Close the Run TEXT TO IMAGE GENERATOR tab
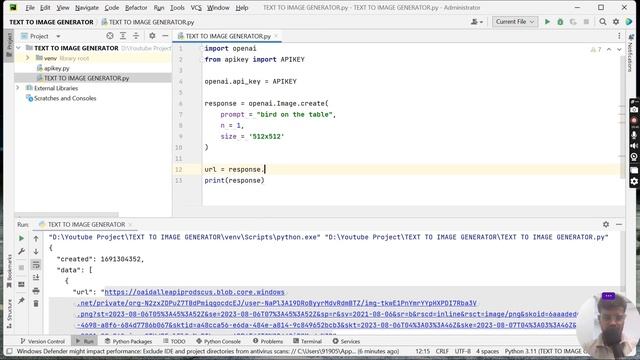 click(130, 224)
